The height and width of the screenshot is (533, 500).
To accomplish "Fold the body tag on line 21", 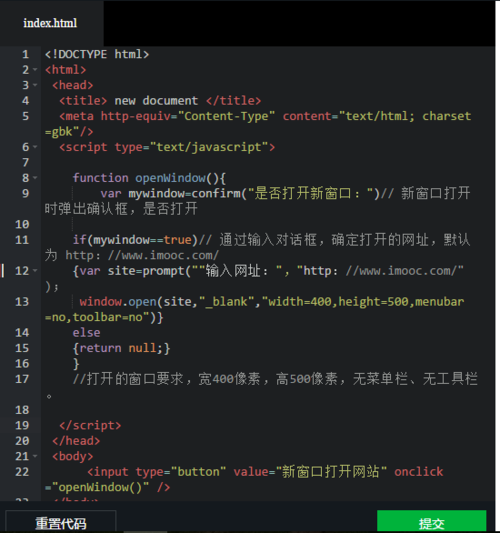I will (35, 456).
